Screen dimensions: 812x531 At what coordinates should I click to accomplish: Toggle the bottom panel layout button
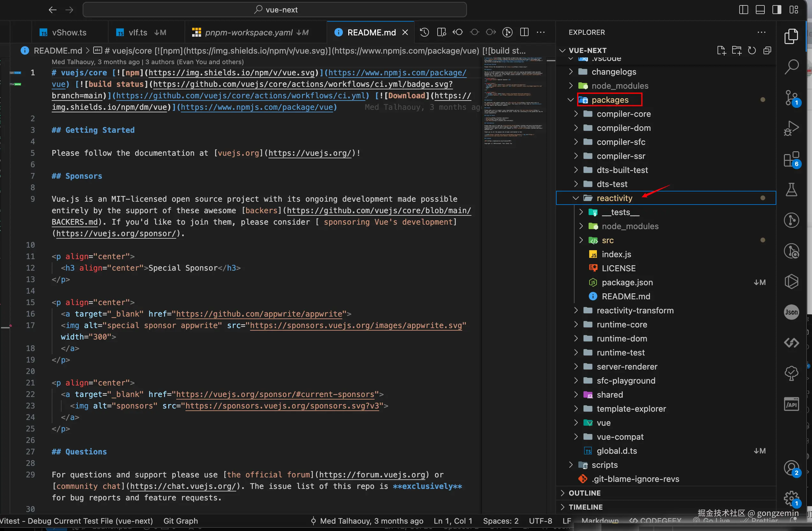tap(760, 10)
